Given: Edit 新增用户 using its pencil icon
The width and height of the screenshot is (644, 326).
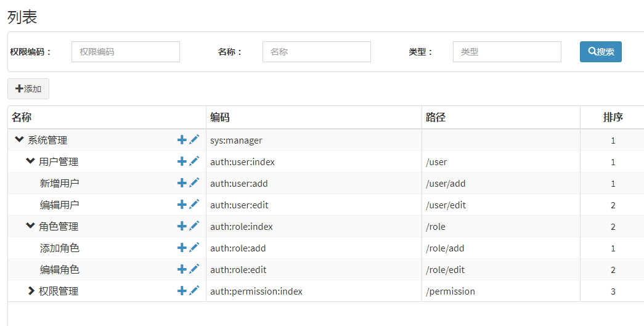Looking at the screenshot, I should (x=194, y=182).
